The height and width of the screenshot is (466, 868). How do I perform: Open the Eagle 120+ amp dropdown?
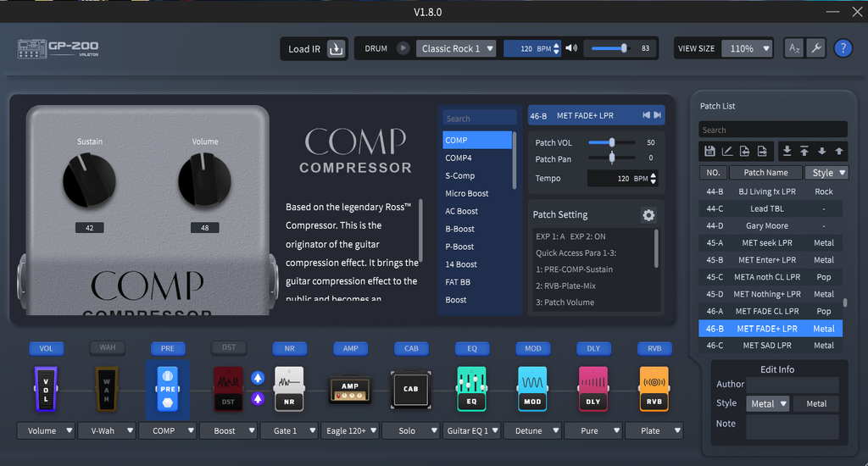click(x=350, y=430)
